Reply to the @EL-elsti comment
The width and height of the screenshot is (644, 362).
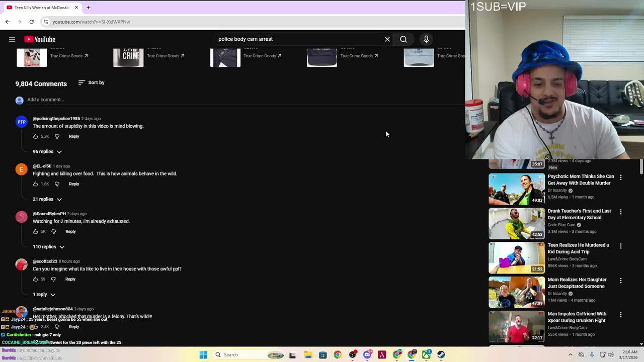74,184
